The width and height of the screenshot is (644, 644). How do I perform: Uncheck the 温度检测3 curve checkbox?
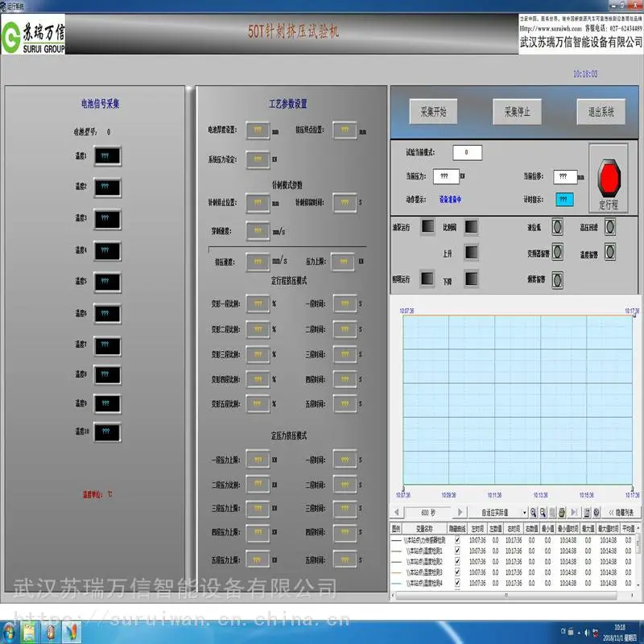[x=457, y=572]
